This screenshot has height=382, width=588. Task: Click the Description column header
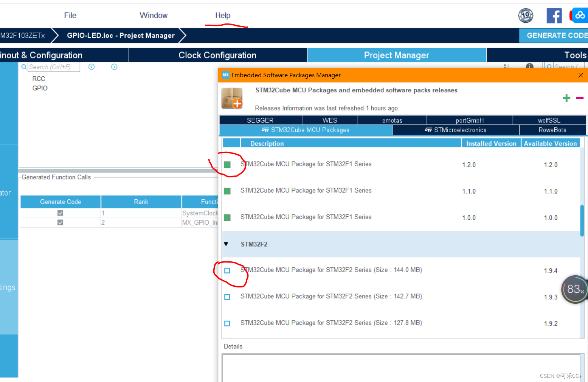pyautogui.click(x=351, y=143)
